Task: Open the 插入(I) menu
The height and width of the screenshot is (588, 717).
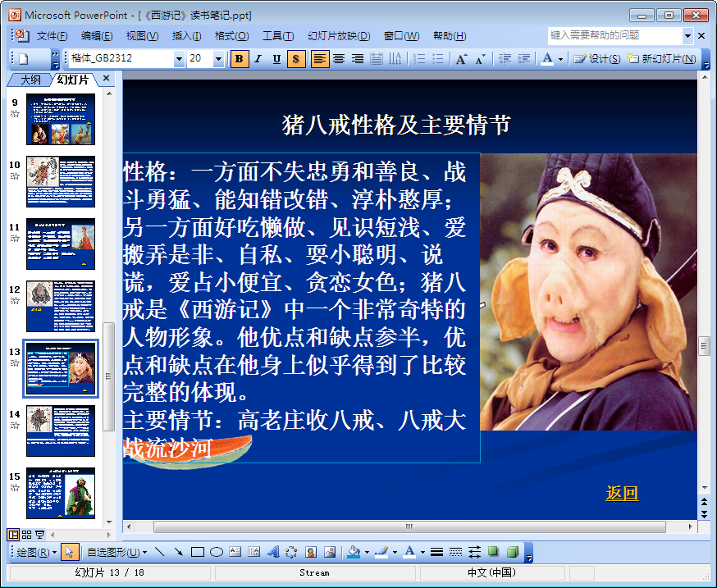Action: pyautogui.click(x=186, y=35)
